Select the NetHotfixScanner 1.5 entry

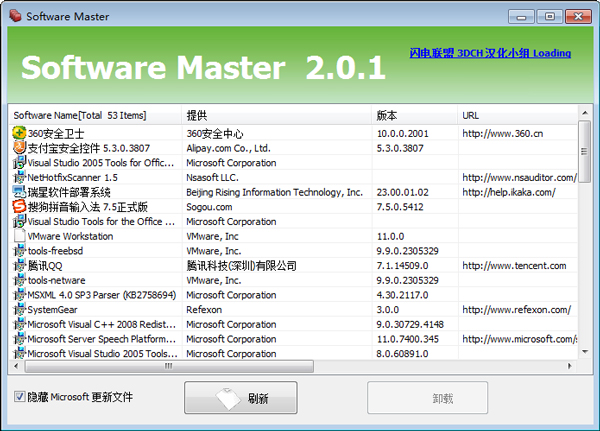[x=73, y=178]
